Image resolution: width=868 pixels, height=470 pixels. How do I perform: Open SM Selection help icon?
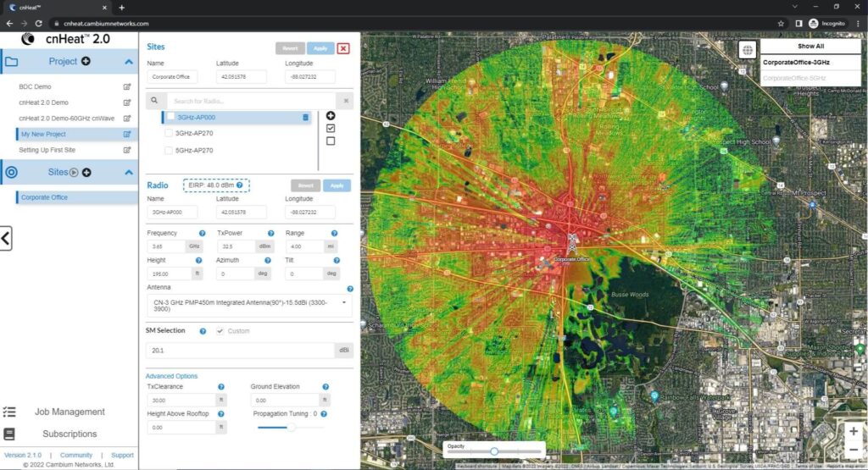coord(203,331)
